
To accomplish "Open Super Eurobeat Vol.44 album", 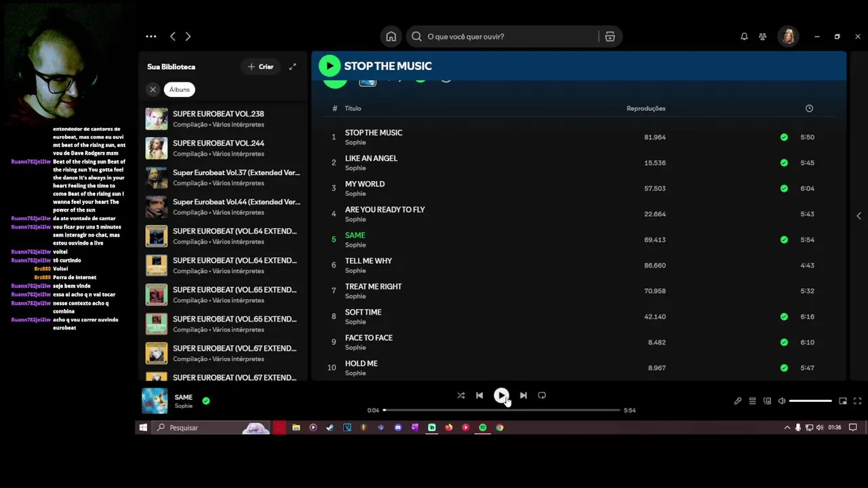I will click(223, 206).
